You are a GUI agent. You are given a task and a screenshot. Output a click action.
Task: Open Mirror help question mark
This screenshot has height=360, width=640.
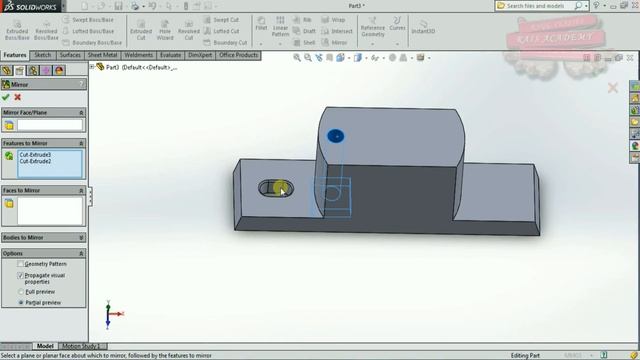pyautogui.click(x=82, y=84)
